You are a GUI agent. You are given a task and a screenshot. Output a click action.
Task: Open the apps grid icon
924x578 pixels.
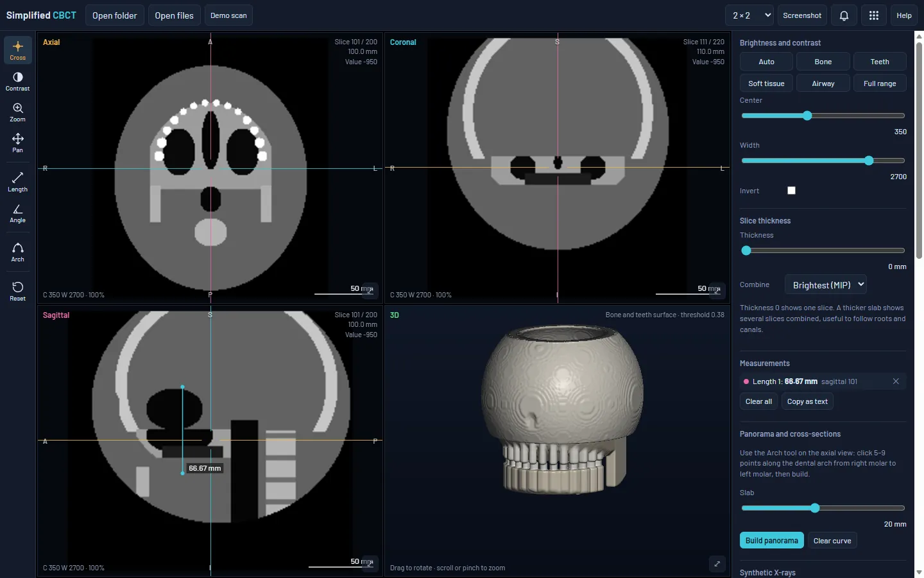click(873, 15)
